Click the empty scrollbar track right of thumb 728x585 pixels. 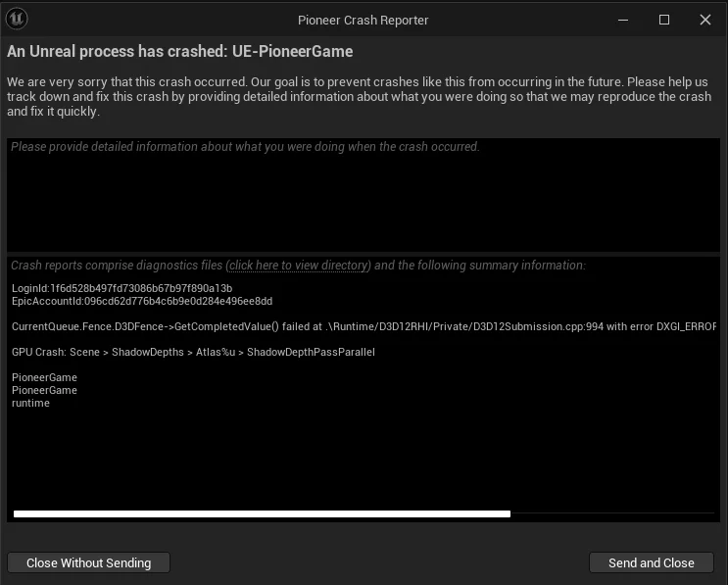[x=614, y=513]
